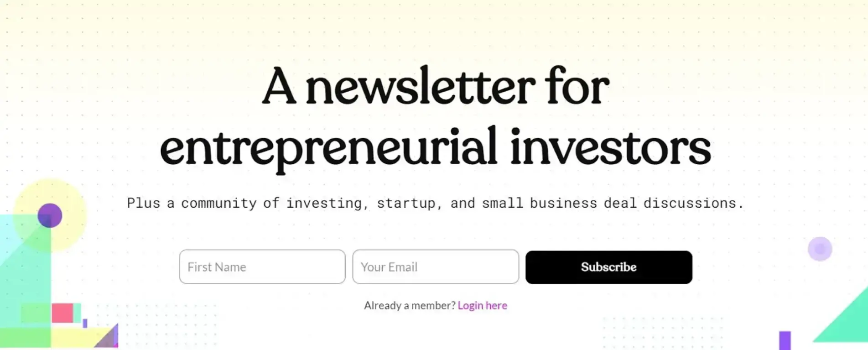Screen dimensions: 868x350
Task: Click the Your Email input field
Action: point(435,266)
